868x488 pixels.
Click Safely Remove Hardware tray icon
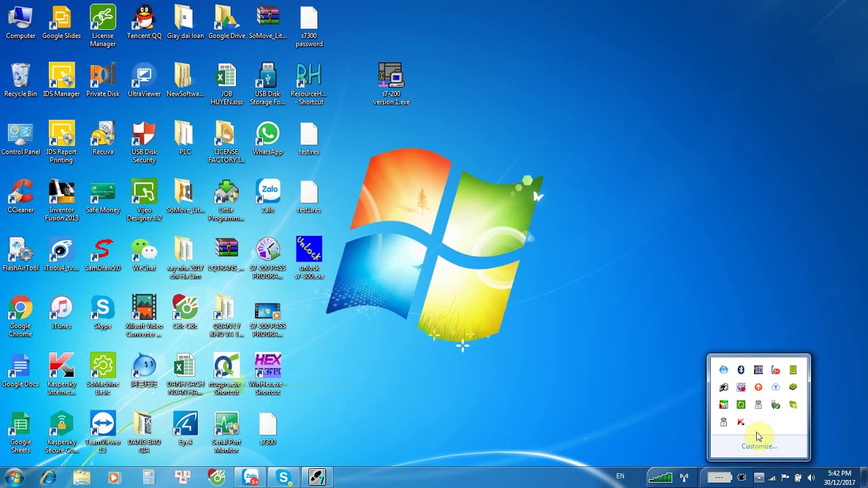point(776,405)
